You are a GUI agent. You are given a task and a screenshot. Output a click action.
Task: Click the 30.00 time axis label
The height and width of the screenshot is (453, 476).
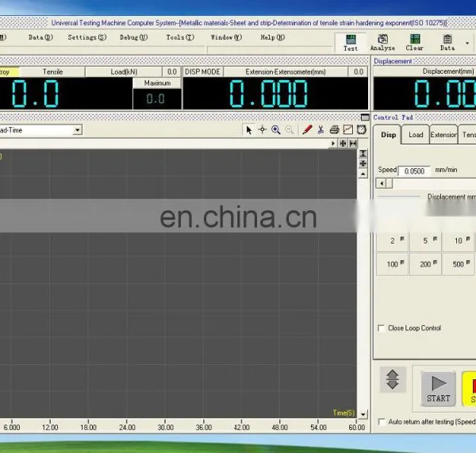(x=166, y=428)
